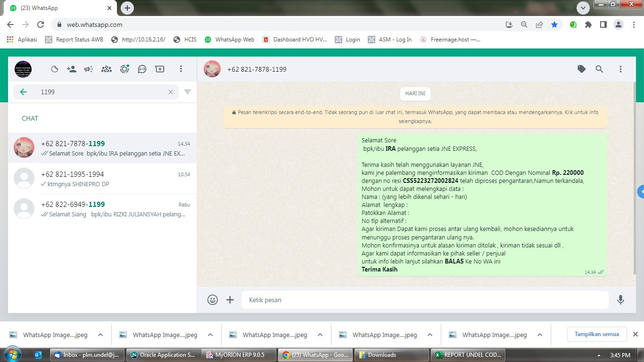Open chat +62 821-1995-1994
Viewport: 644px width, 362px height.
[x=102, y=179]
